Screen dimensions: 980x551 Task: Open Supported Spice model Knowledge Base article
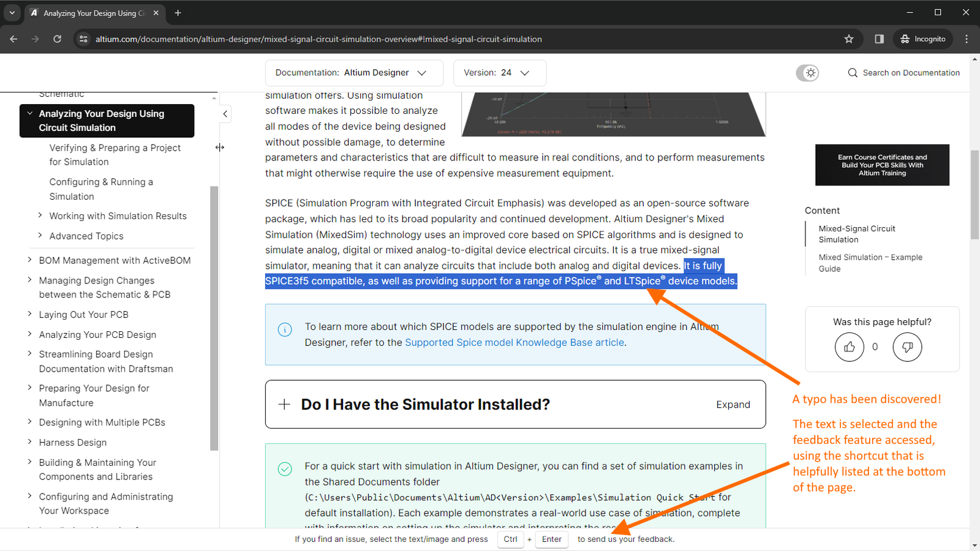coord(514,343)
